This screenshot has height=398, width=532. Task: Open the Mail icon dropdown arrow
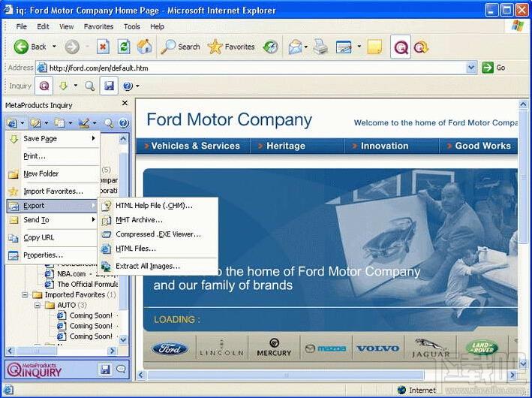[x=305, y=47]
